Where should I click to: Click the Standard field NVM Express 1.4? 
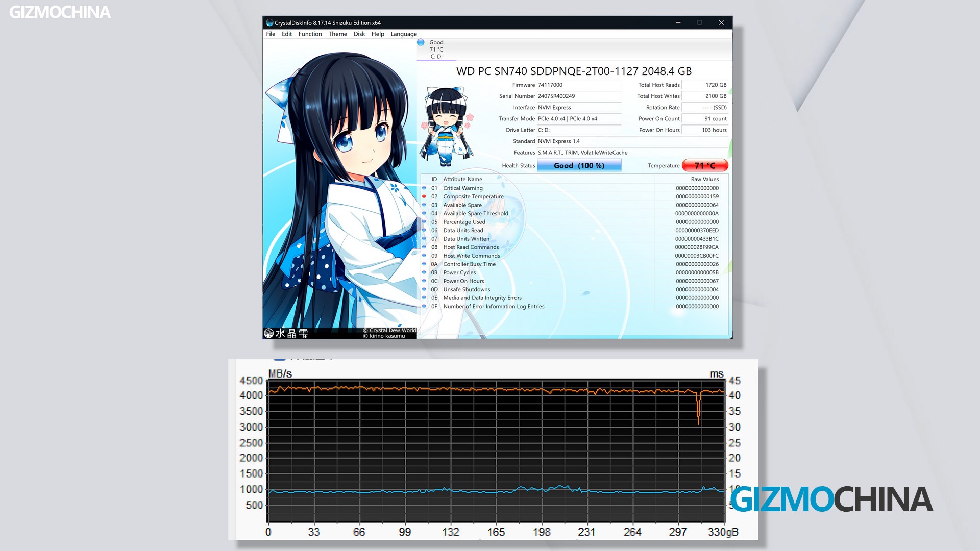(632, 141)
